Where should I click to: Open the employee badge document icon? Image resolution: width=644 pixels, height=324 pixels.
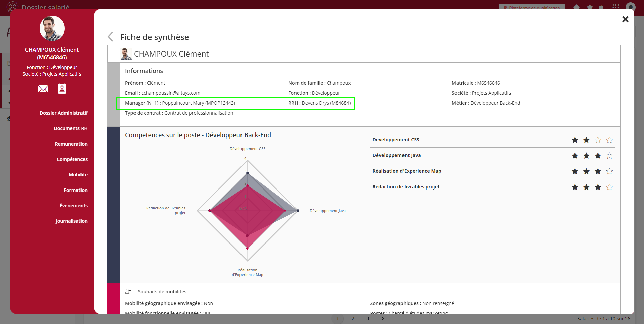[x=62, y=89]
